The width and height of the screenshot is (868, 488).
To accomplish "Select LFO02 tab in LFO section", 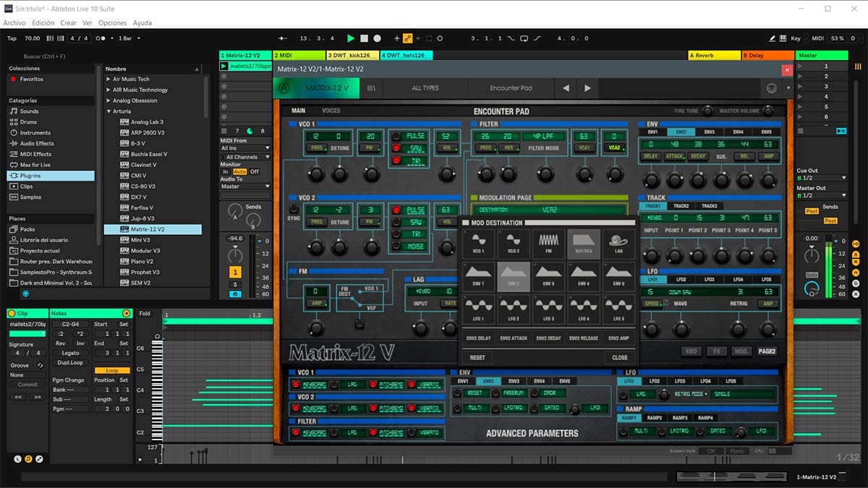I will (x=681, y=279).
